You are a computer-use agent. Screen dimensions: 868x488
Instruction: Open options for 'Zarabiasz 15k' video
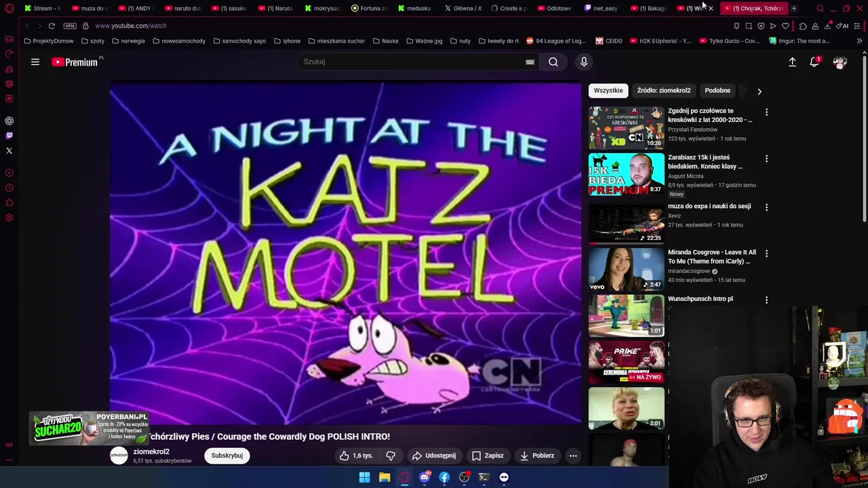(766, 159)
